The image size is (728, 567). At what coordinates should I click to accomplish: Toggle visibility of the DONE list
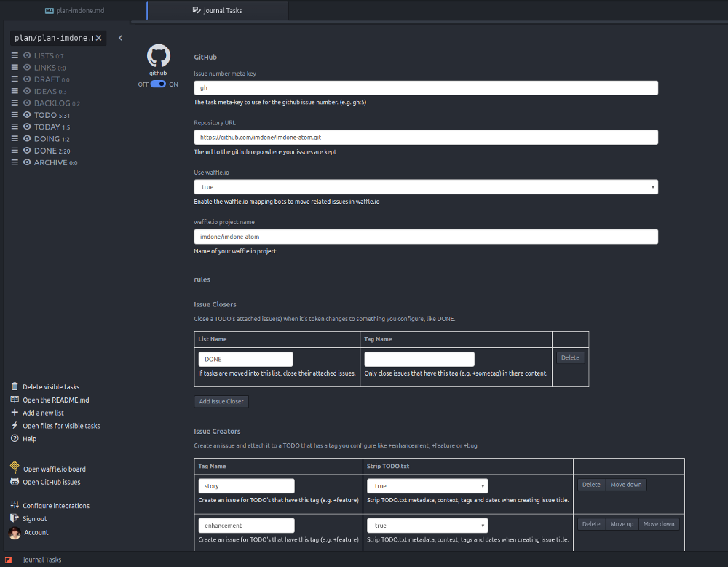(28, 151)
